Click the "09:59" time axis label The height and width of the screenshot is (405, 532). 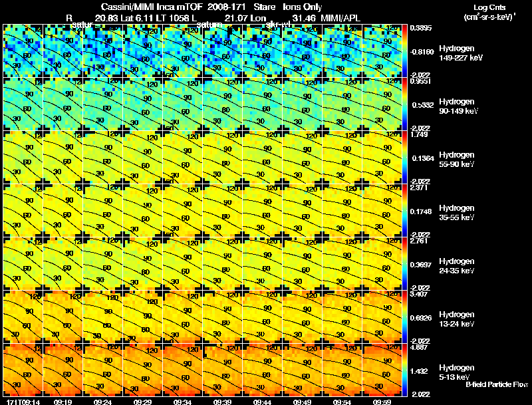click(382, 402)
